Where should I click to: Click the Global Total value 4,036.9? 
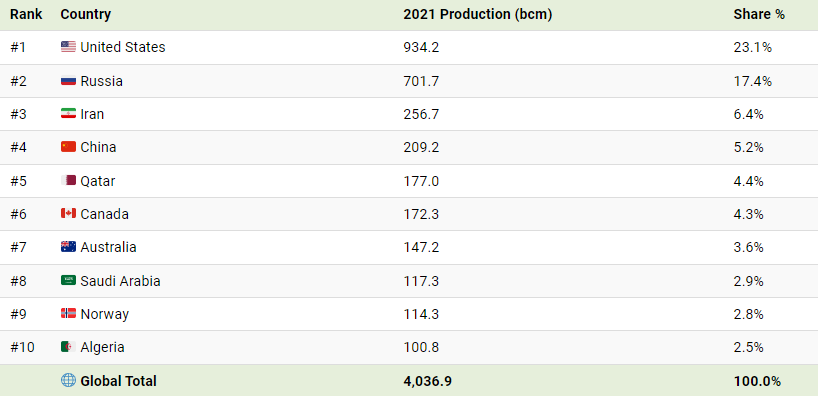coord(427,381)
